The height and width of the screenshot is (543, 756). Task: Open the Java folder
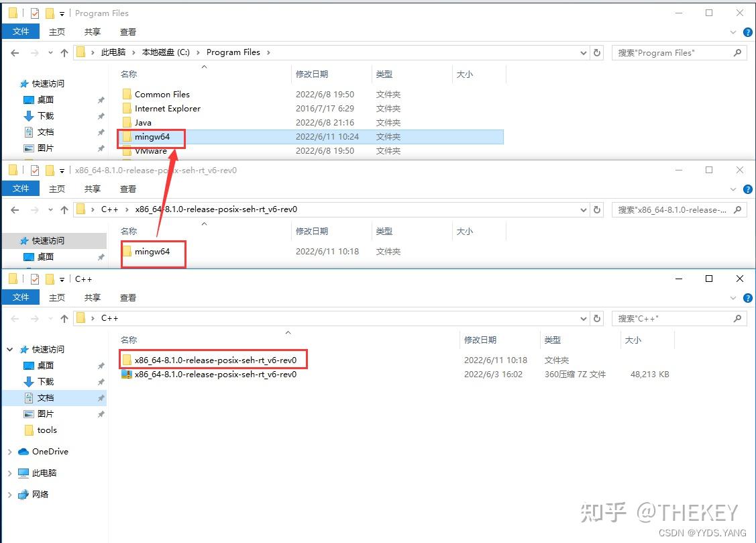(142, 122)
